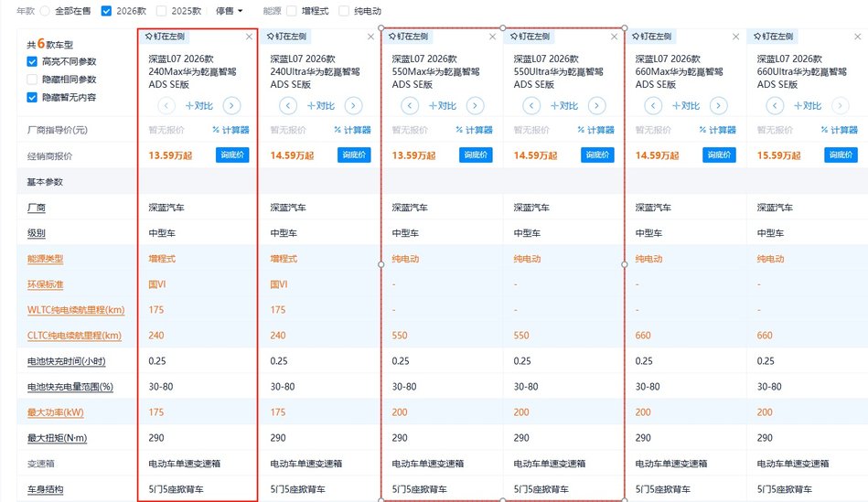Move the 240Ultra column right with its arrow

tap(353, 105)
